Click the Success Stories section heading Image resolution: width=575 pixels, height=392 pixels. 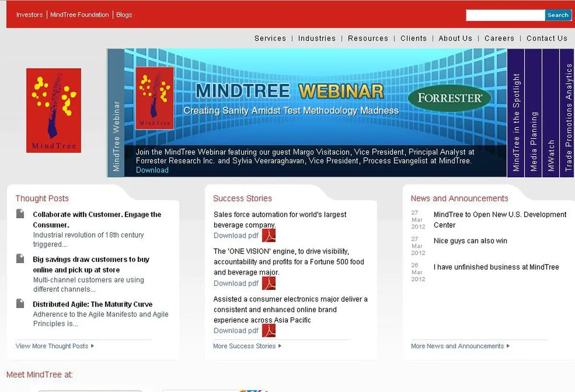pyautogui.click(x=242, y=198)
